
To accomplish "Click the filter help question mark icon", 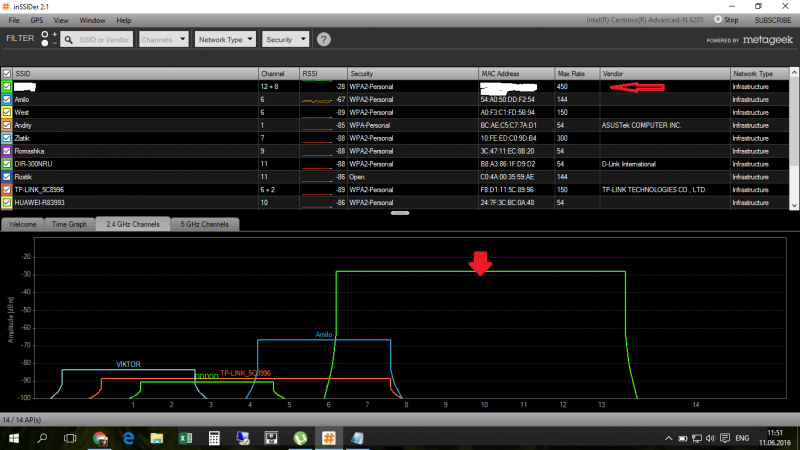I will pos(324,39).
